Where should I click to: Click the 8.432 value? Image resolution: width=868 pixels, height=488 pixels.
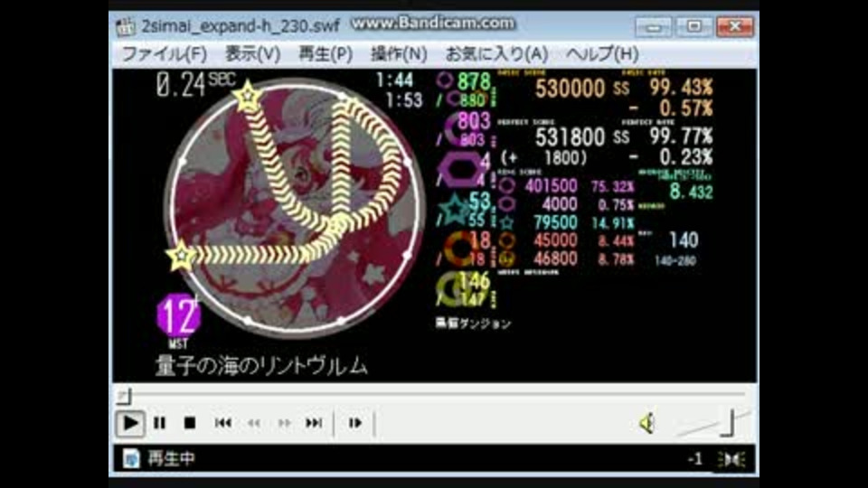click(692, 192)
